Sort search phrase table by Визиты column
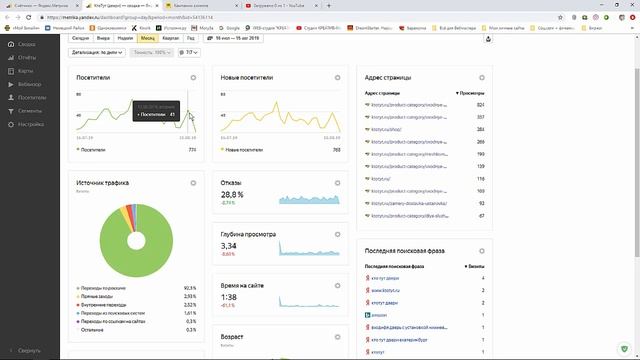Image resolution: width=640 pixels, height=360 pixels. (x=474, y=267)
